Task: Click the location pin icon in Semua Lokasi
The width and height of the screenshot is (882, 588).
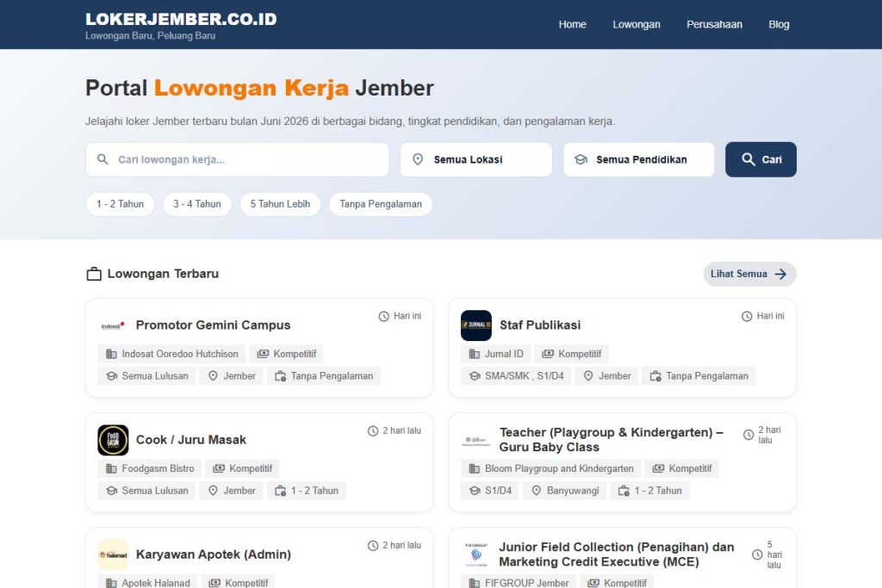Action: pyautogui.click(x=418, y=159)
